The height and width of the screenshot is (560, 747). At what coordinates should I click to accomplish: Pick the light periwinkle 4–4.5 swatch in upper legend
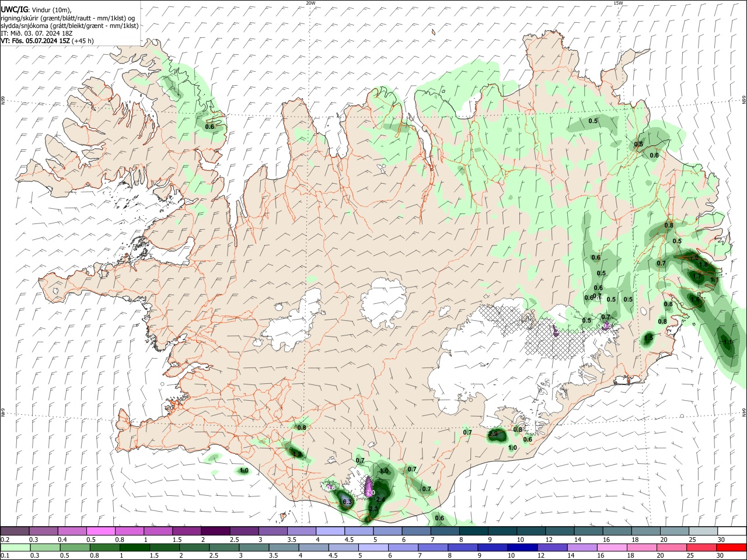(x=330, y=531)
